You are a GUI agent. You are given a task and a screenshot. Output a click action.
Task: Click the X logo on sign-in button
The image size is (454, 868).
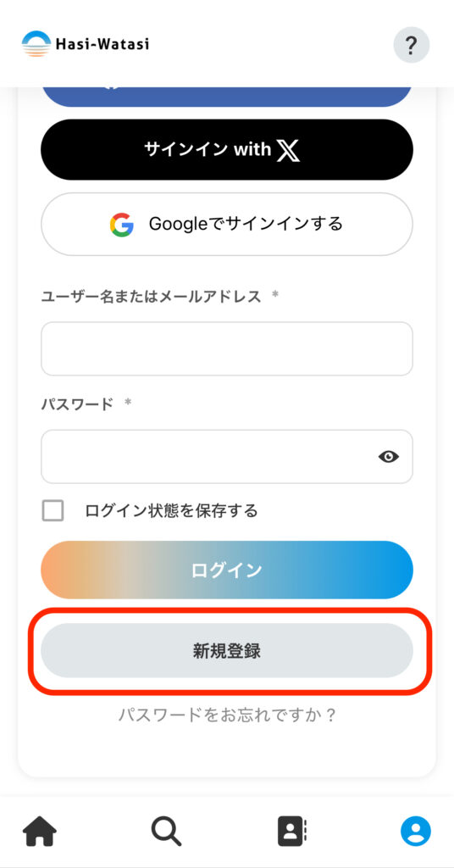(x=288, y=150)
